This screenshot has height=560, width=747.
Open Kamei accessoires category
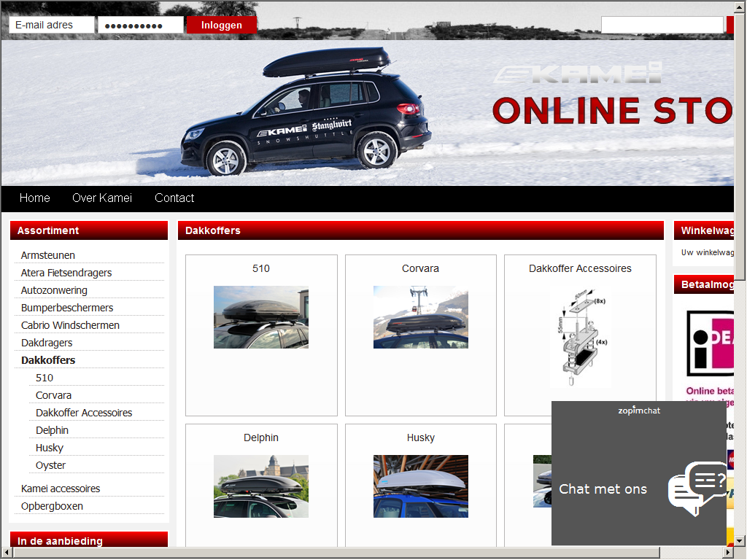tap(61, 489)
